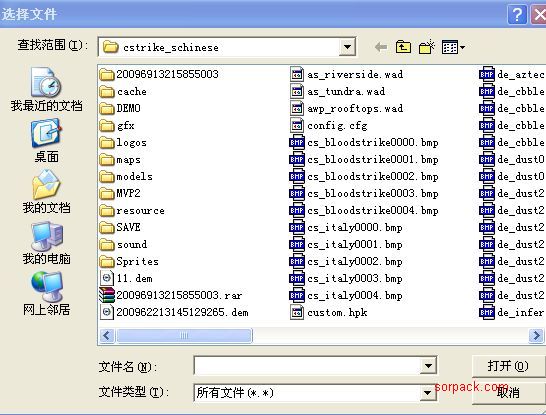
Task: Go to the parent folder with the up-level icon
Action: pos(404,47)
